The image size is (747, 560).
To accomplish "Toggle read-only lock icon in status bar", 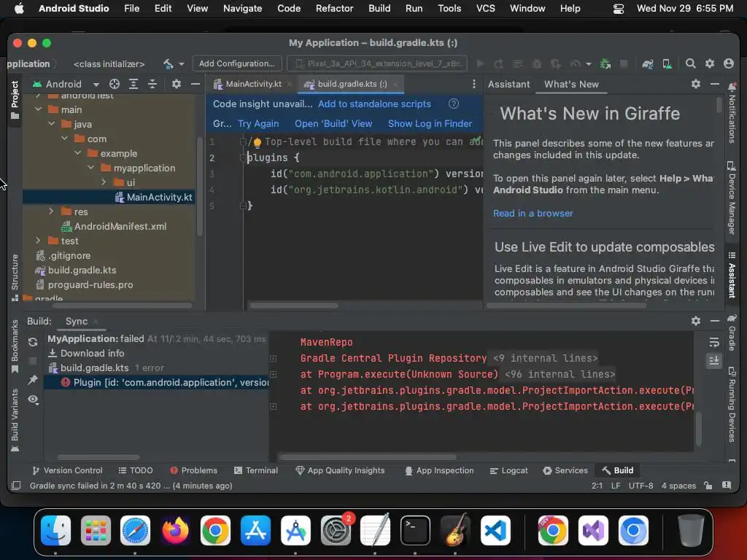I will [708, 485].
